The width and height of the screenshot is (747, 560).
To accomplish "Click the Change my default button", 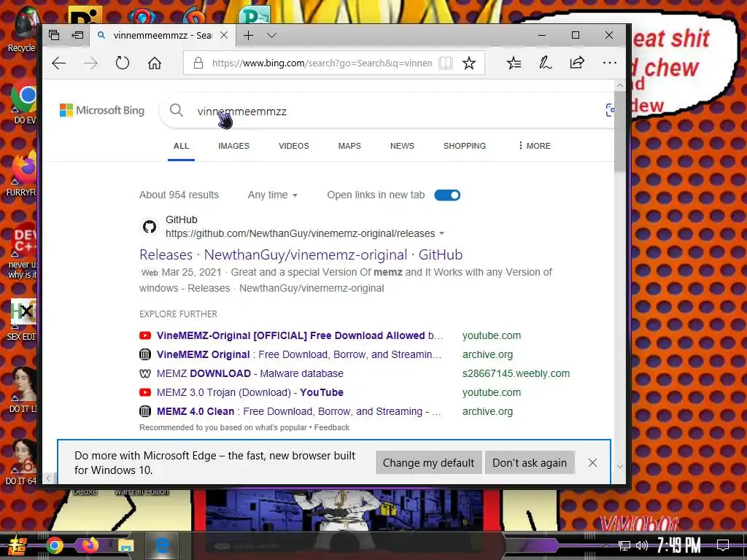I will click(x=428, y=463).
